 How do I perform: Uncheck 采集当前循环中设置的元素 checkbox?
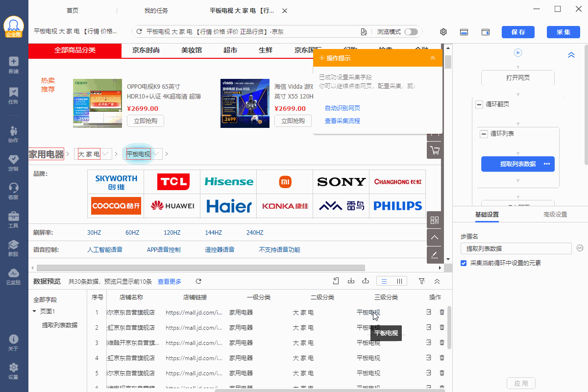click(464, 263)
